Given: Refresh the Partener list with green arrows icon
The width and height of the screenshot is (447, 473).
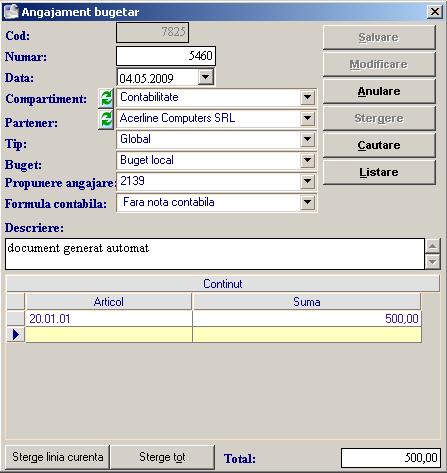Looking at the screenshot, I should pos(106,120).
